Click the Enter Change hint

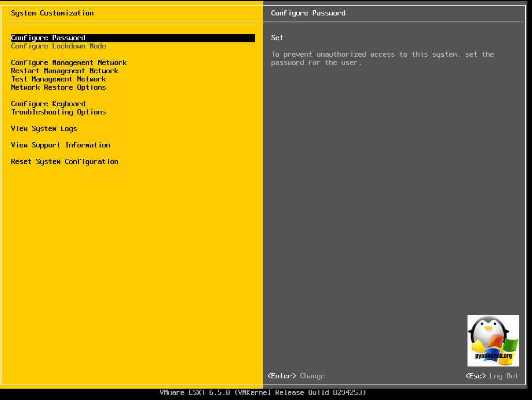296,376
